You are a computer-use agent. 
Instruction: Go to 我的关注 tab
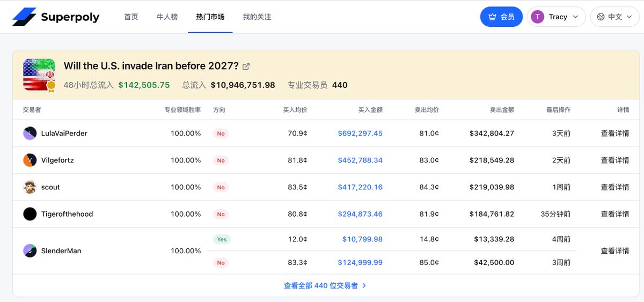tap(257, 17)
